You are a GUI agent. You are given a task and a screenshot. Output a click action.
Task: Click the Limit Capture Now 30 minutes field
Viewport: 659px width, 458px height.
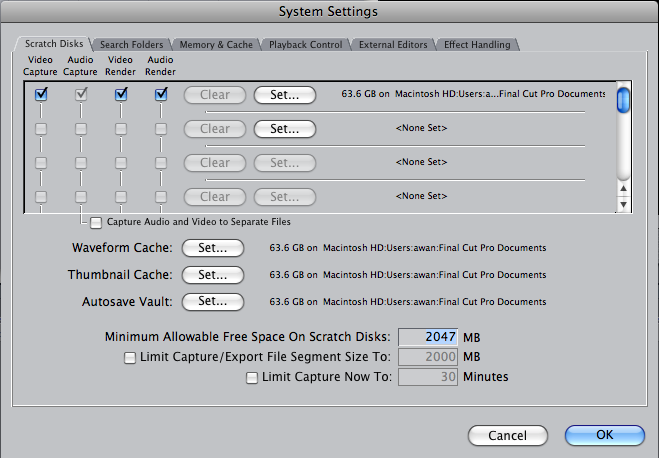click(428, 377)
